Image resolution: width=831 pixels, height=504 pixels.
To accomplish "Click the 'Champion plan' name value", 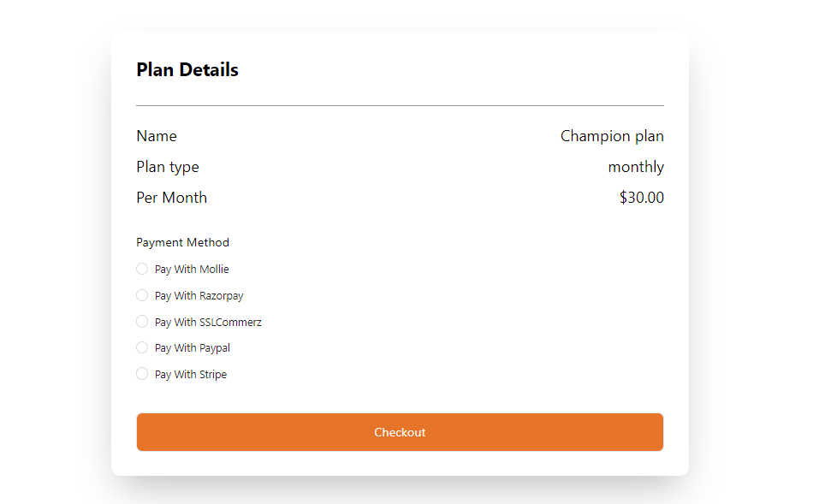I will tap(612, 136).
